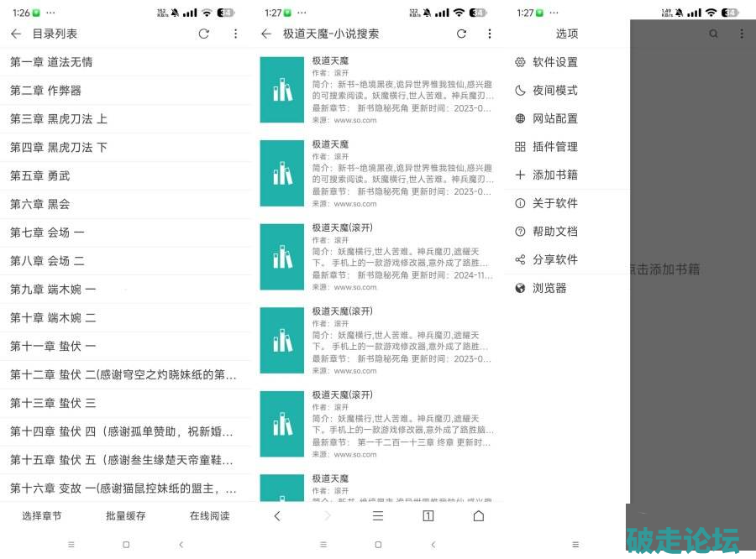Refresh the chapter list in 目录列表
Viewport: 756px width, 559px height.
pos(203,34)
